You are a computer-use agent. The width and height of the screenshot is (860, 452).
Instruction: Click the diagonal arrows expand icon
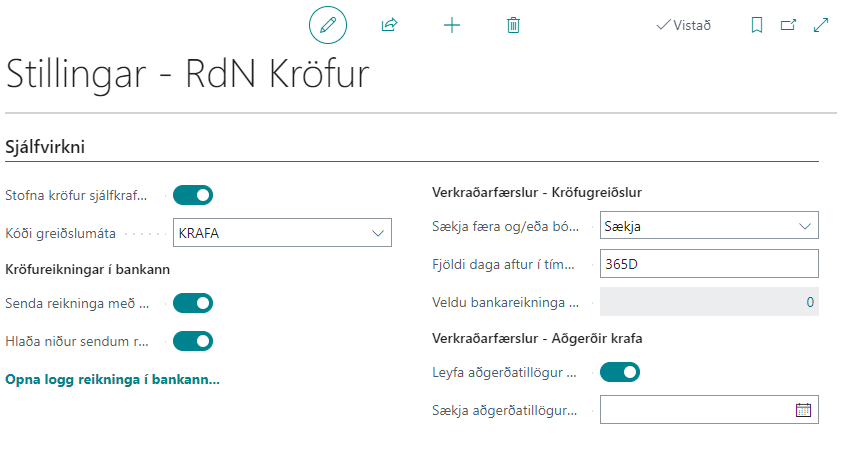point(822,25)
